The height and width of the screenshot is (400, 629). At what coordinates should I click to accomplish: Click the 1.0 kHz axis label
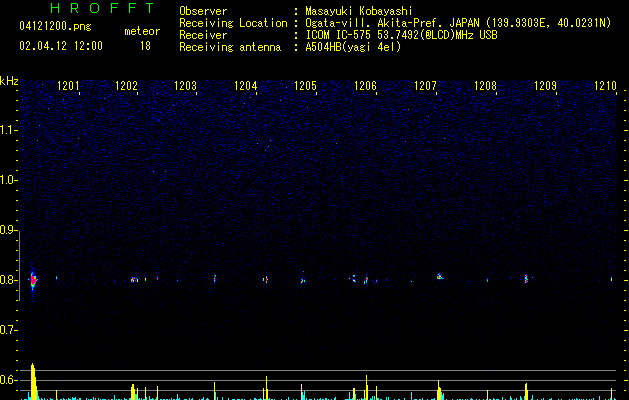pyautogui.click(x=8, y=180)
